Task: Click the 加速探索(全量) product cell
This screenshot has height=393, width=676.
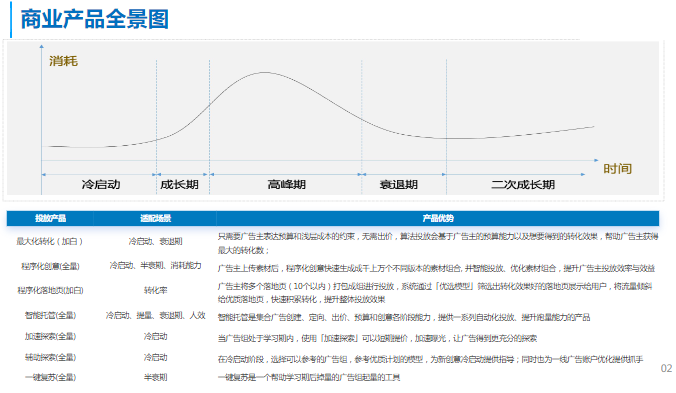Action: coord(50,336)
